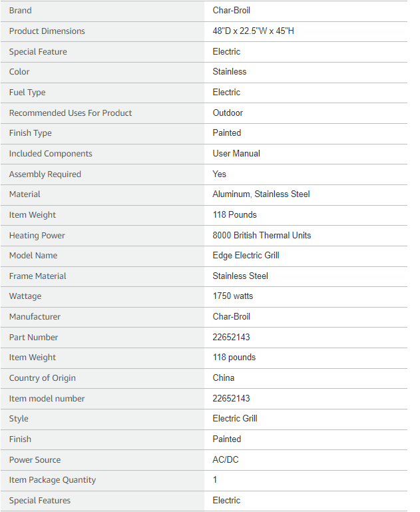Click the Included Components label
Image resolution: width=420 pixels, height=512 pixels.
point(51,154)
